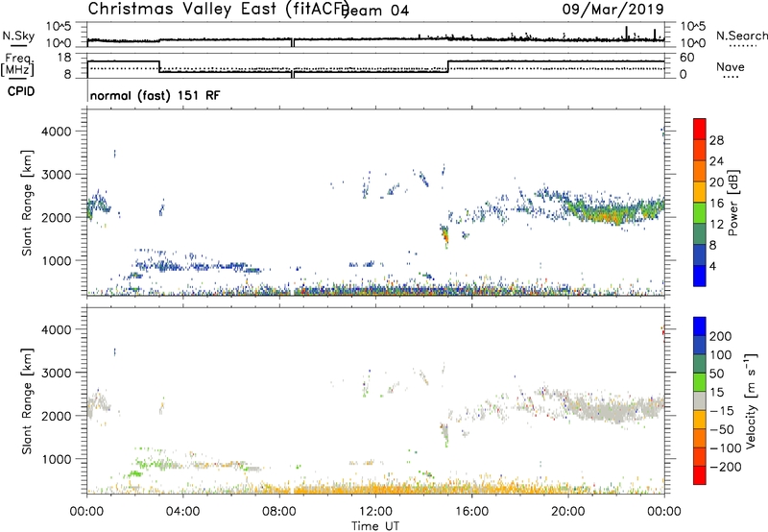The image size is (768, 532).
Task: Click the red bottom segment of Velocity colorbar
Action: pos(700,475)
